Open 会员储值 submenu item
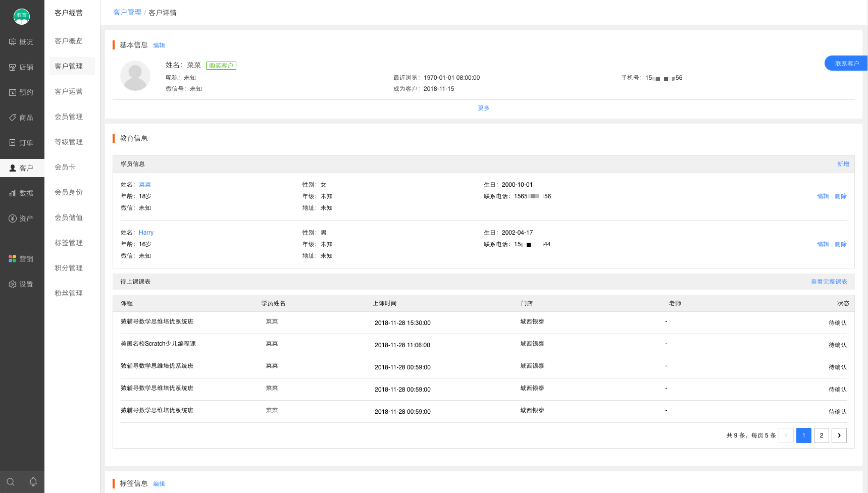 tap(69, 217)
